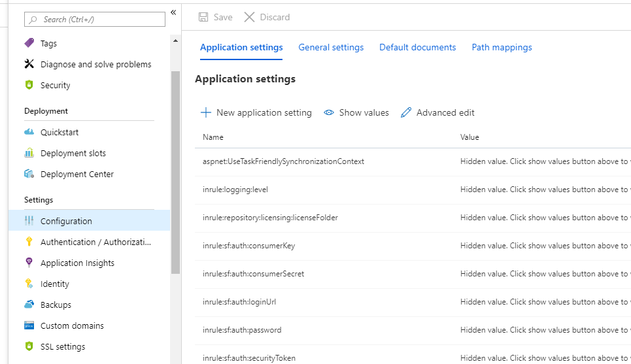
Task: Open the Path mappings tab
Action: (x=502, y=47)
